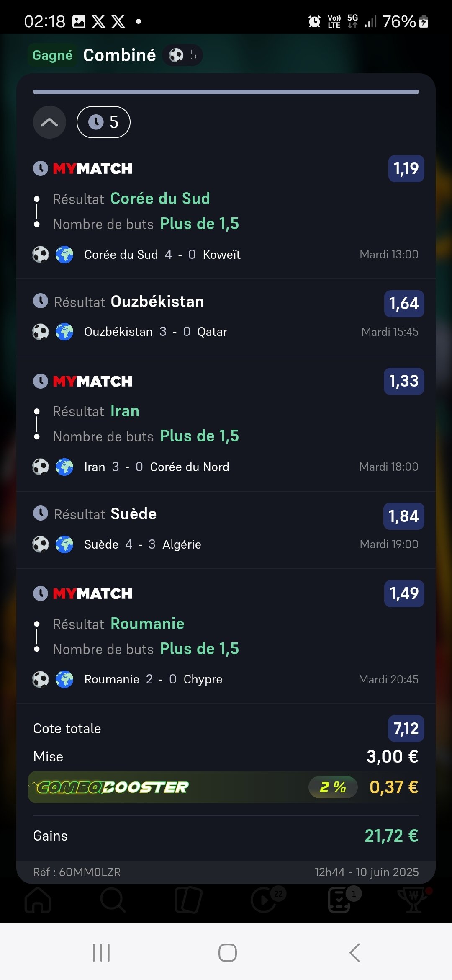Select the Corée du Sud vs Koweït match row
452x980 pixels.
tap(226, 254)
